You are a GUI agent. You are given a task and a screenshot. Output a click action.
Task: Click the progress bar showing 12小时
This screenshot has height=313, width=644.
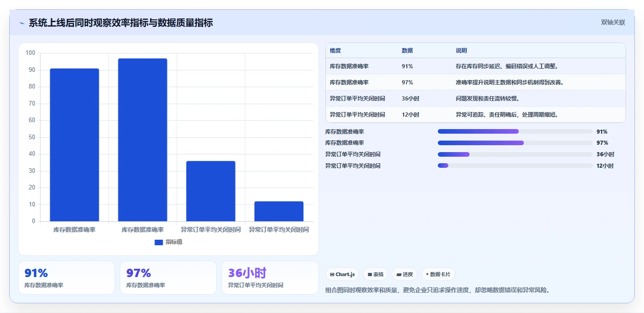(x=515, y=165)
